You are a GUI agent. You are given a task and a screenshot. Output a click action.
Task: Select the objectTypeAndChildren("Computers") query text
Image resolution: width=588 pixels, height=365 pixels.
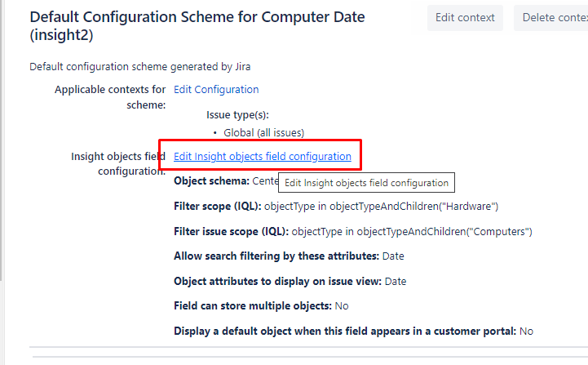tap(412, 232)
